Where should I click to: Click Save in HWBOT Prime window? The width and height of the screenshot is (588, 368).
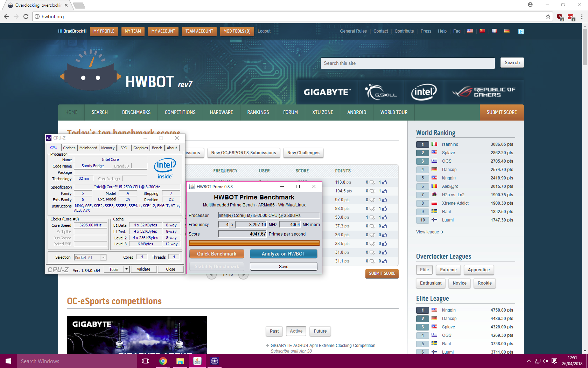coord(283,266)
